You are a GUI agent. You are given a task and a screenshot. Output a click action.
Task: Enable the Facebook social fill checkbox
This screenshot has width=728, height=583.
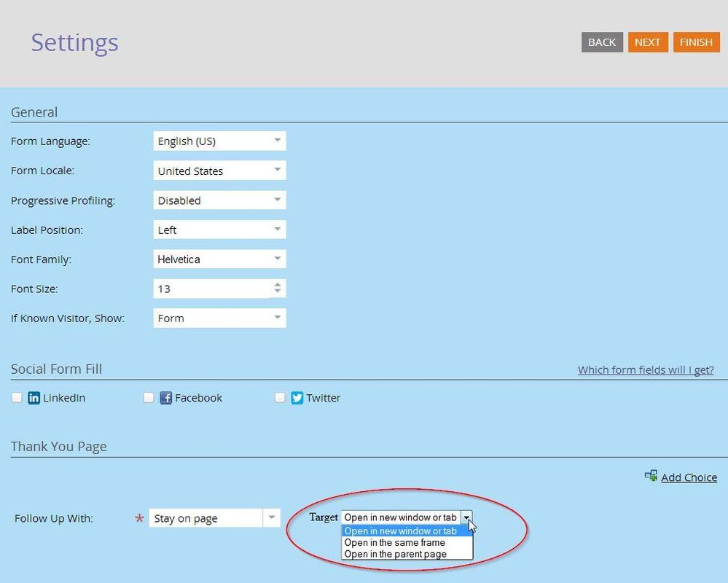click(x=149, y=397)
